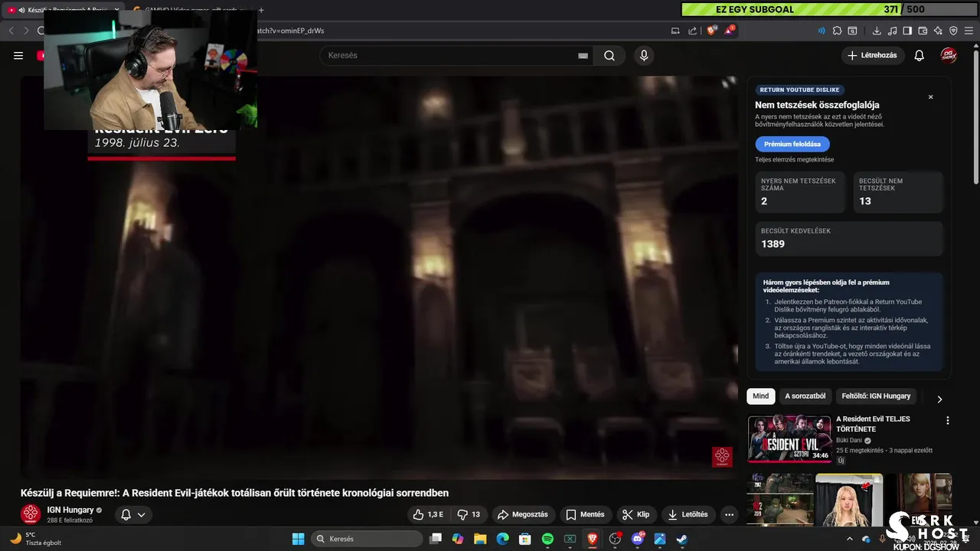Viewport: 980px width, 551px height.
Task: Open Leo AI sparkle icon
Action: coord(938,31)
